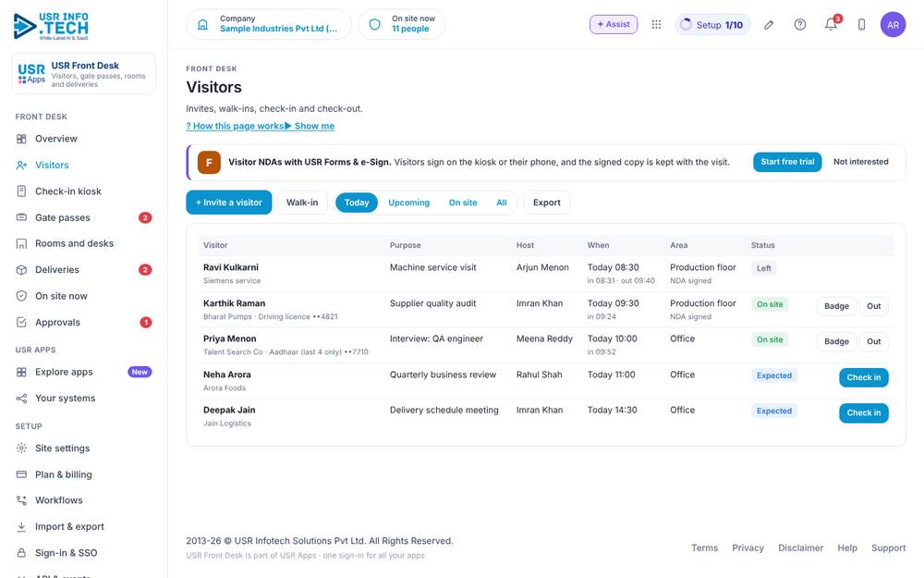This screenshot has height=578, width=924.
Task: Click the Overview sidebar icon
Action: (21, 139)
